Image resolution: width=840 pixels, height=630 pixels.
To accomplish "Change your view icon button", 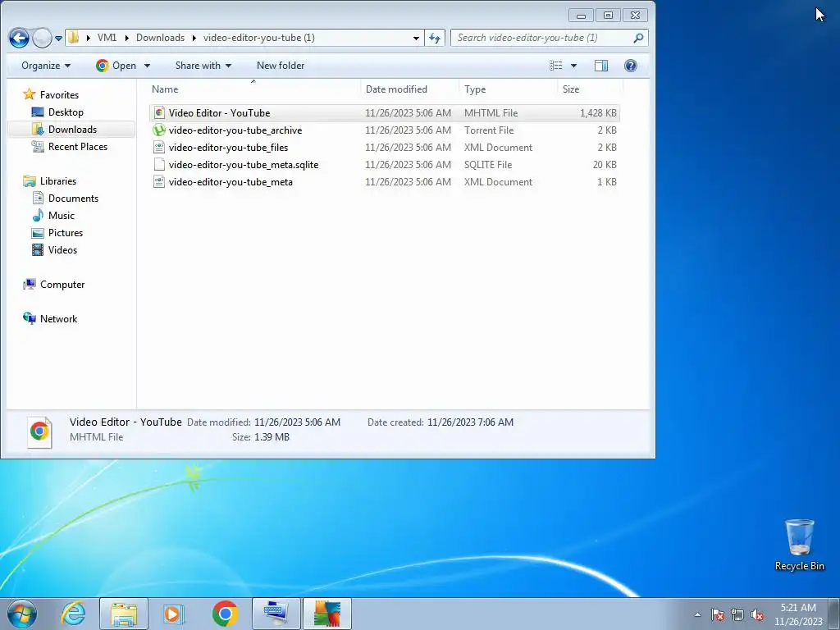I will 555,66.
